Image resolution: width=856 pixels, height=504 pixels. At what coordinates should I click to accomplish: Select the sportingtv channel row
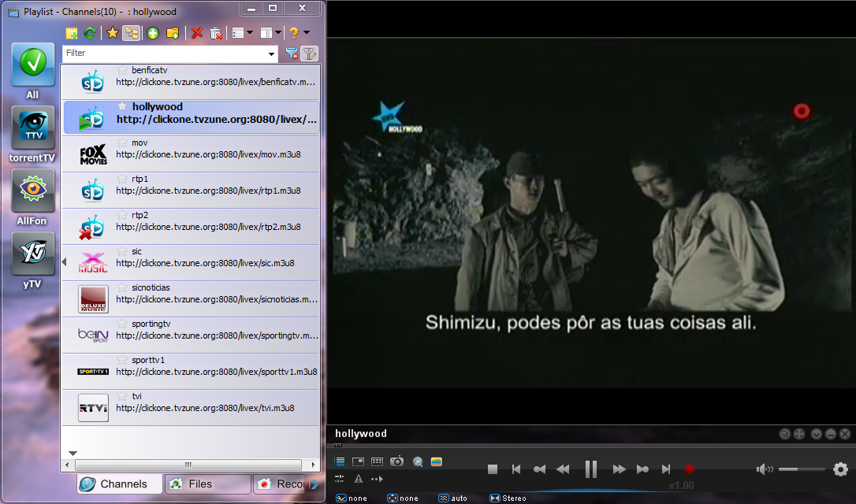point(191,335)
